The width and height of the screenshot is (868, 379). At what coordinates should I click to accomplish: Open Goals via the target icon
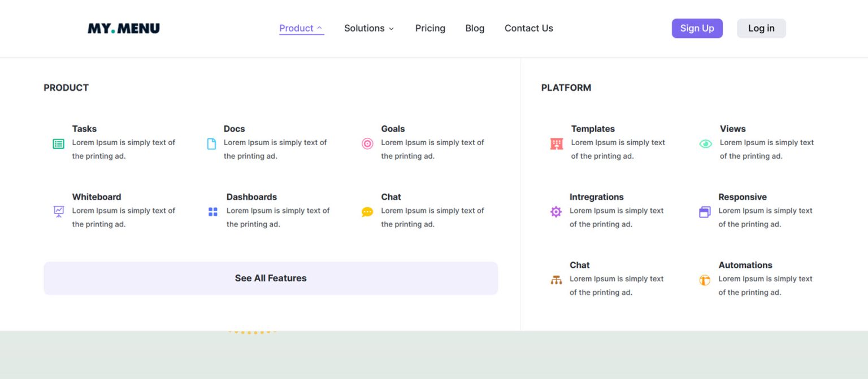coord(367,143)
